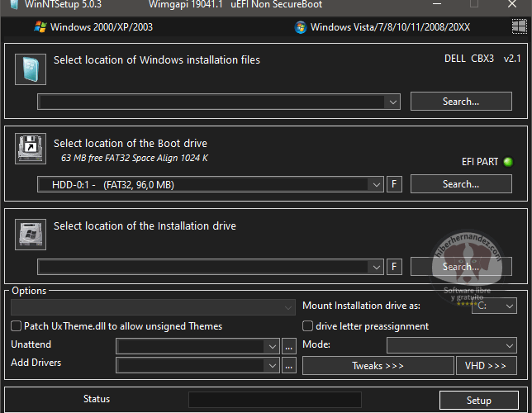Open the Tweaks >>> panel

pyautogui.click(x=378, y=365)
